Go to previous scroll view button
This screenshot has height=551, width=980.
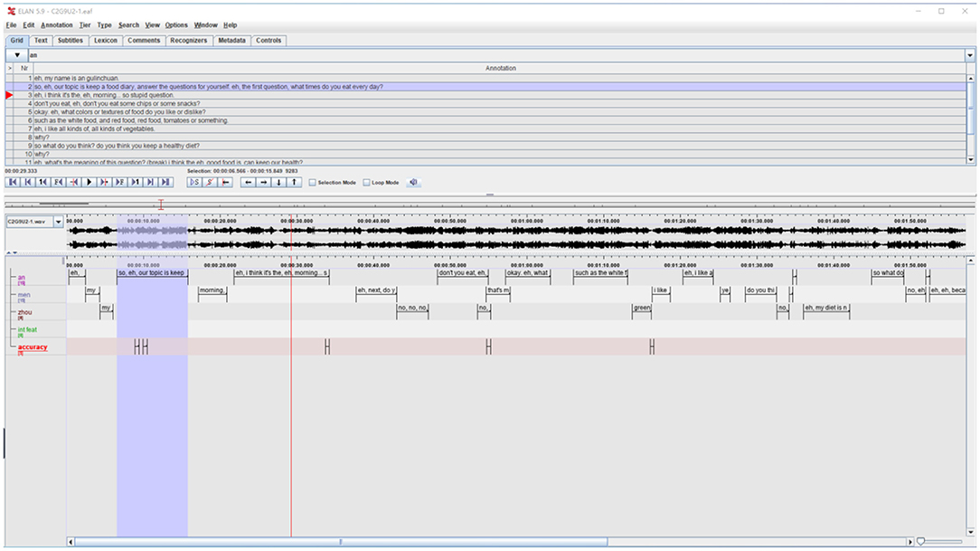click(x=27, y=182)
